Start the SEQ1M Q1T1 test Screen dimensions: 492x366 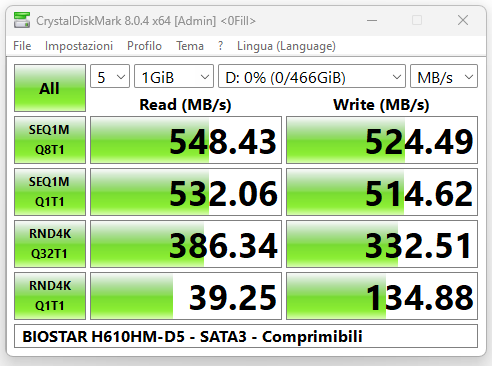pyautogui.click(x=50, y=192)
